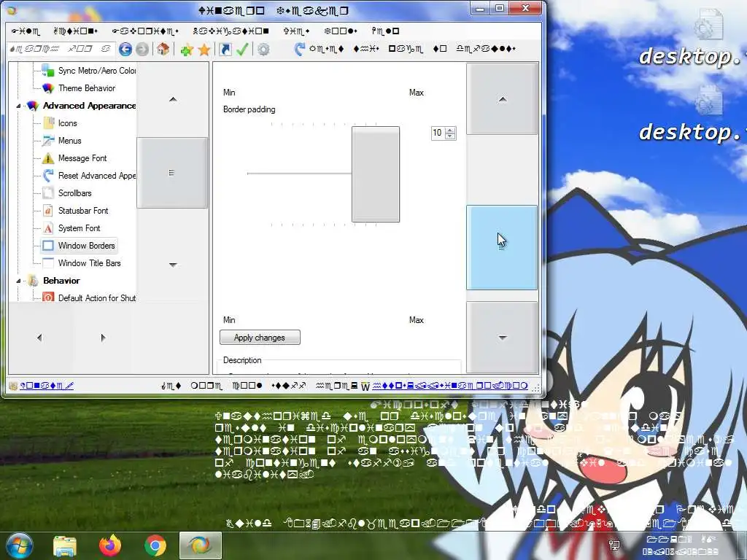Viewport: 747px width, 560px height.
Task: Click the Winaero W icon in status bar
Action: point(365,386)
